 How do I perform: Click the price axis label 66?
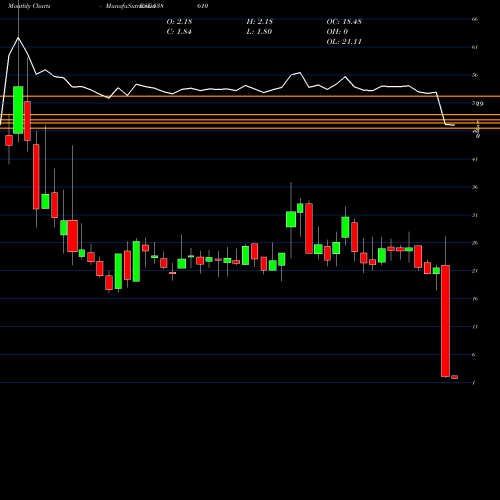475,19
